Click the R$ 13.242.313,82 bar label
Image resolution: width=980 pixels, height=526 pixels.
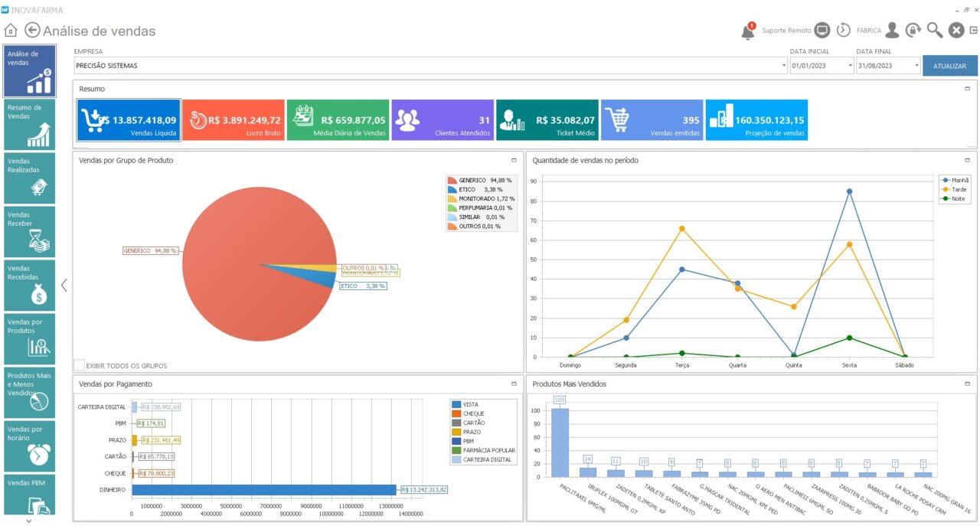click(x=424, y=489)
